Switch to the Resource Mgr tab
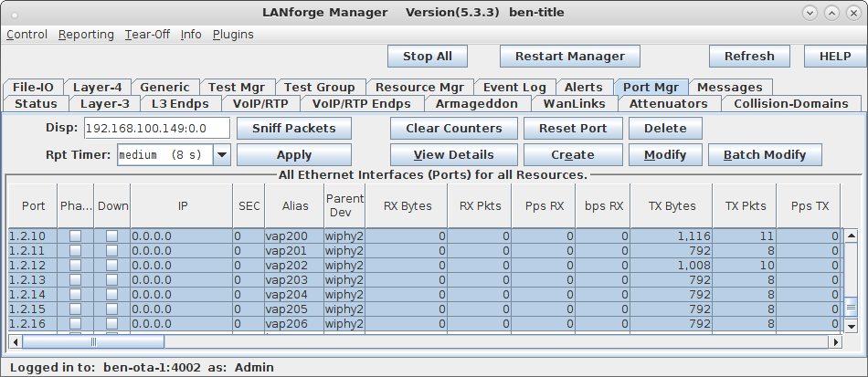 point(419,88)
